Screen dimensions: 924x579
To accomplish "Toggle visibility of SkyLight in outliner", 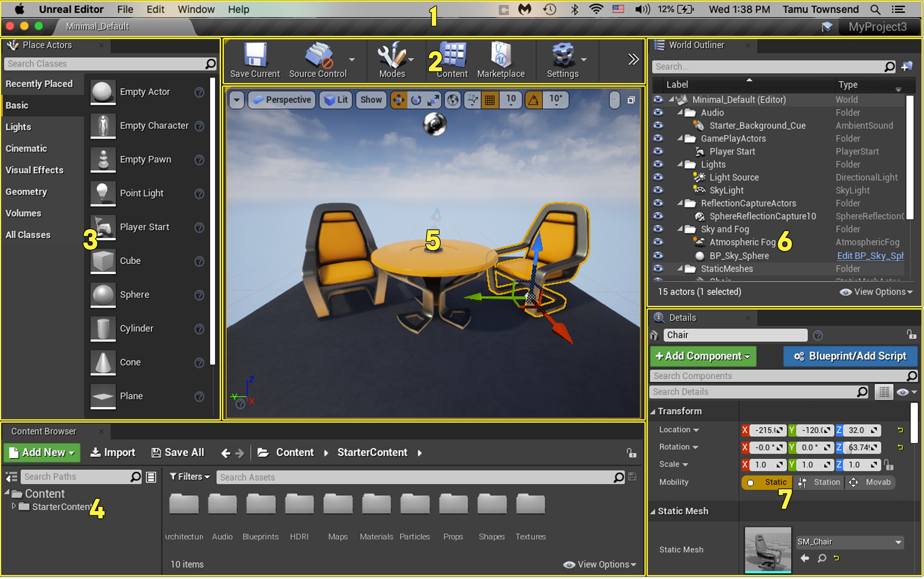I will (658, 190).
